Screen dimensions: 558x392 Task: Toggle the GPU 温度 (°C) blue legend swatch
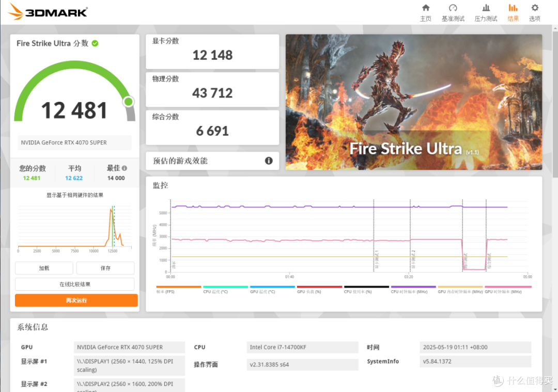(x=273, y=287)
